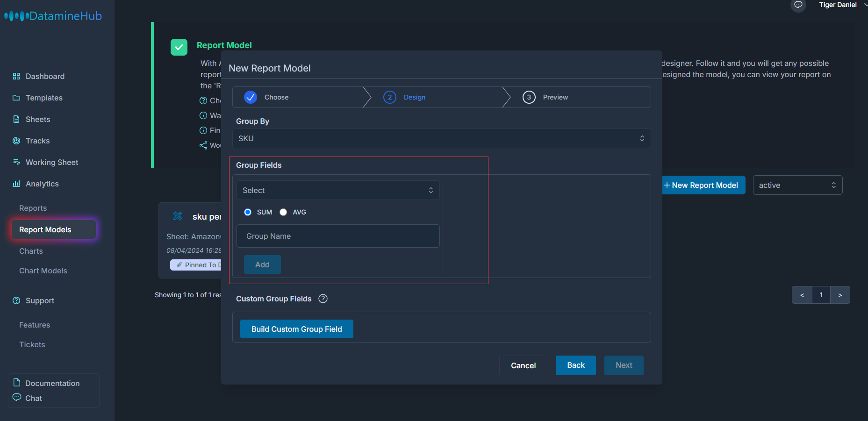This screenshot has height=421, width=868.
Task: Open Working Sheet from sidebar
Action: point(52,162)
